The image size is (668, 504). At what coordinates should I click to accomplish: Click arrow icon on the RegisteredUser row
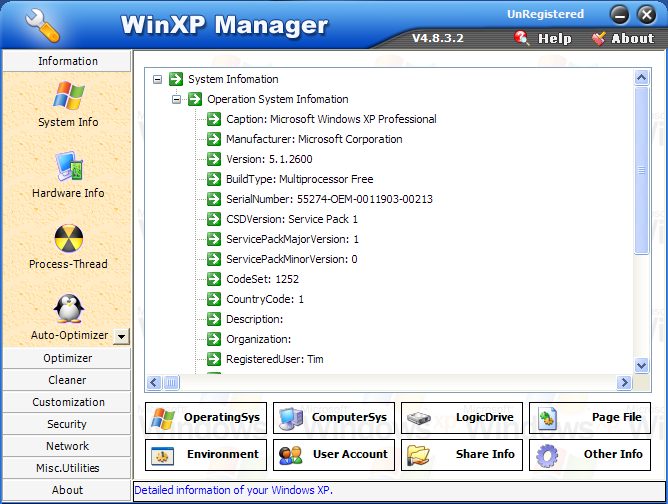pos(214,359)
